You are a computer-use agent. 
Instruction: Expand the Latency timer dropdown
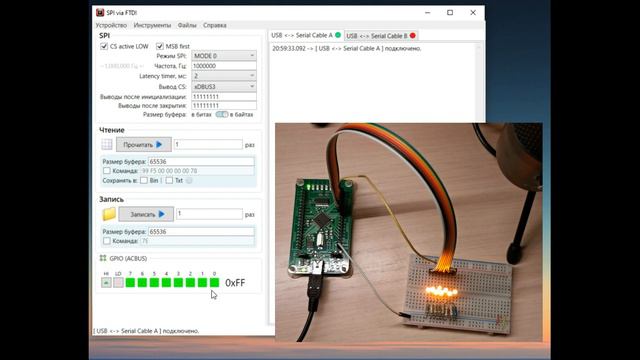pos(224,76)
